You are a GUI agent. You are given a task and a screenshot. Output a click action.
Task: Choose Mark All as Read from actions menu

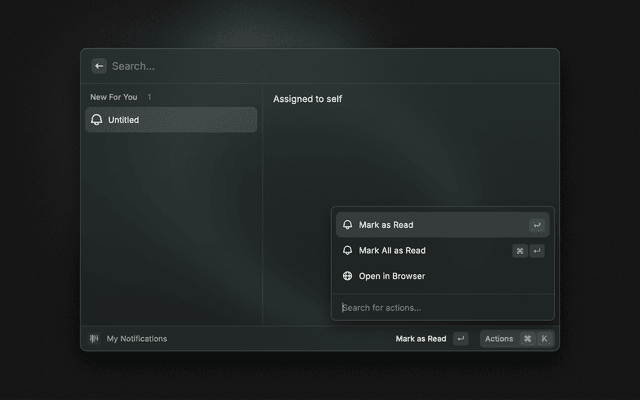(x=392, y=251)
